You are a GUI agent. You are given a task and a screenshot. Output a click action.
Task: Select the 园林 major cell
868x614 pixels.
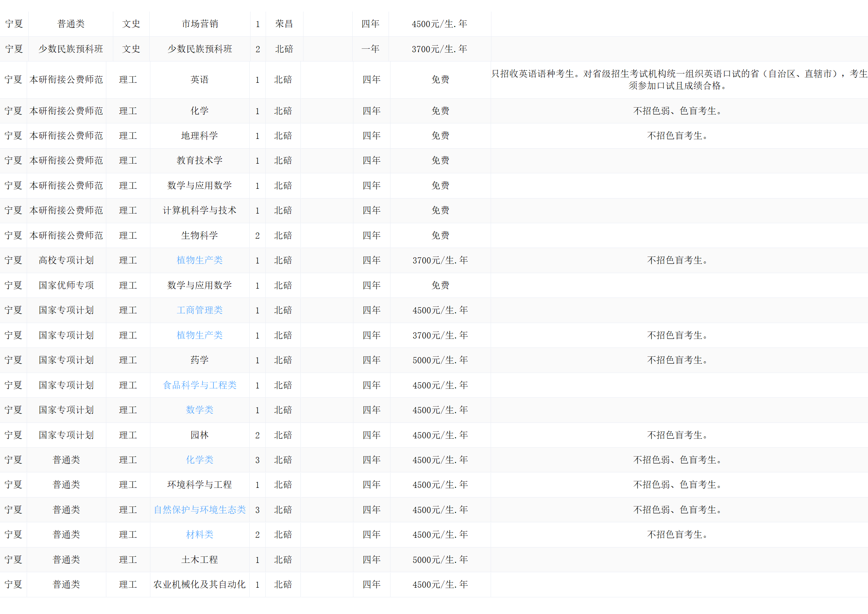click(x=200, y=435)
